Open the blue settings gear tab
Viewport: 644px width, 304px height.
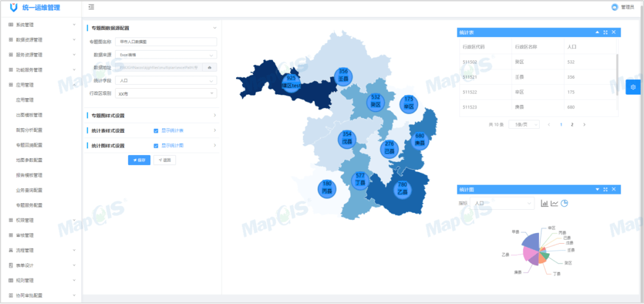633,87
